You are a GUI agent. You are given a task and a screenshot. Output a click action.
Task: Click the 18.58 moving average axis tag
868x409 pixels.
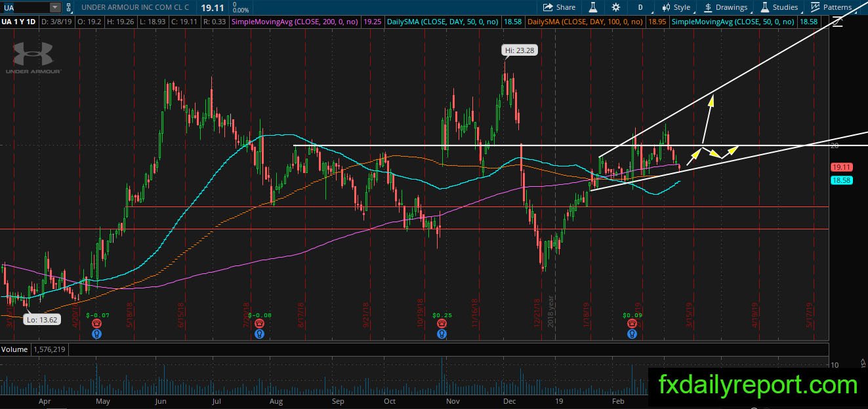(x=841, y=180)
